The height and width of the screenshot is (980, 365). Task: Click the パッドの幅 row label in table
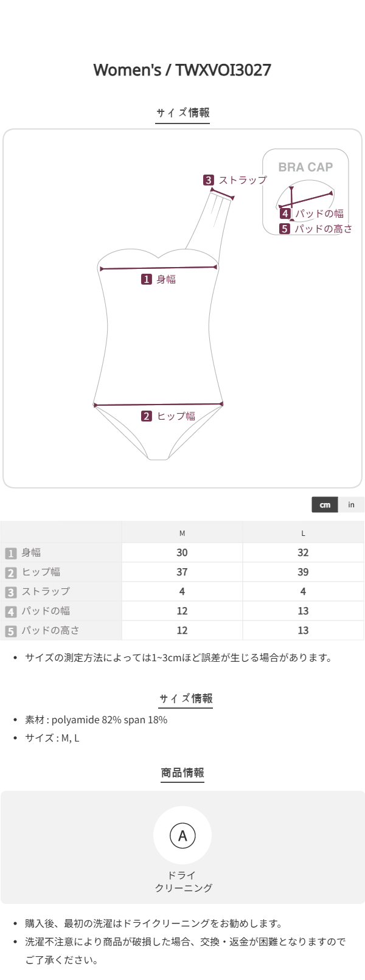pyautogui.click(x=46, y=611)
